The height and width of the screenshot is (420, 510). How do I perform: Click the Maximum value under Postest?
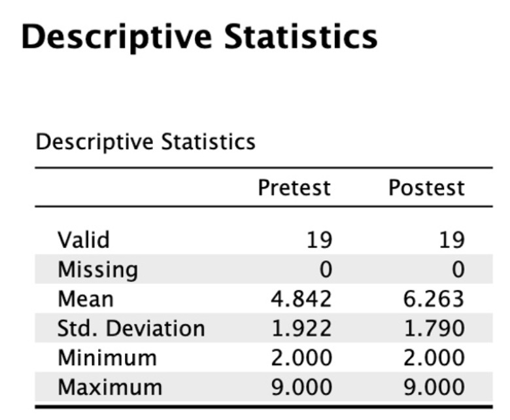(x=433, y=387)
